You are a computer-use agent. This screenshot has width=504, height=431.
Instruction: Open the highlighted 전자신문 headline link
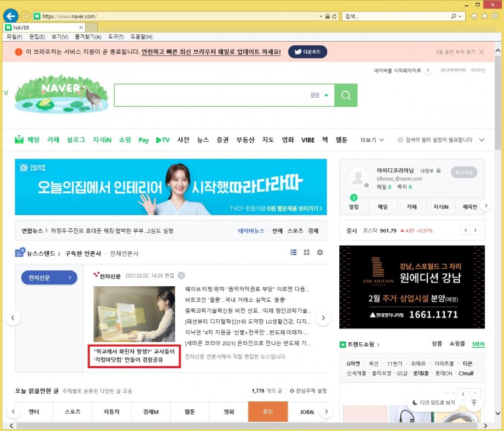tap(134, 356)
